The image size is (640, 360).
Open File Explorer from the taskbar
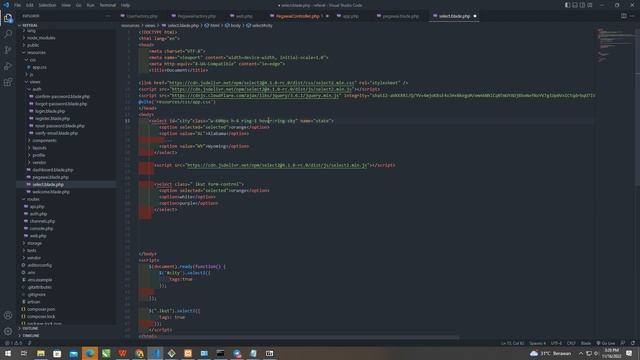click(41, 353)
